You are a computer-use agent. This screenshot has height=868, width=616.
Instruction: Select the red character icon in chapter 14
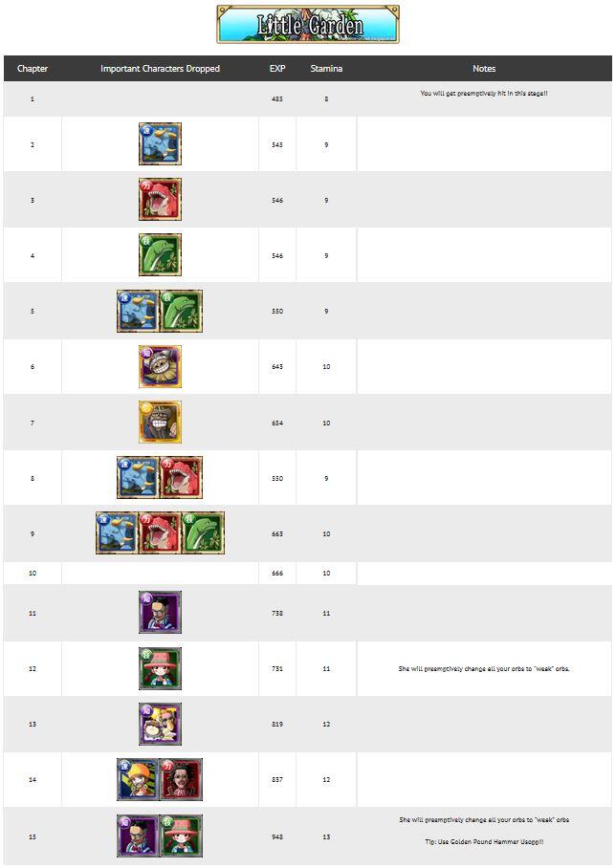point(181,779)
